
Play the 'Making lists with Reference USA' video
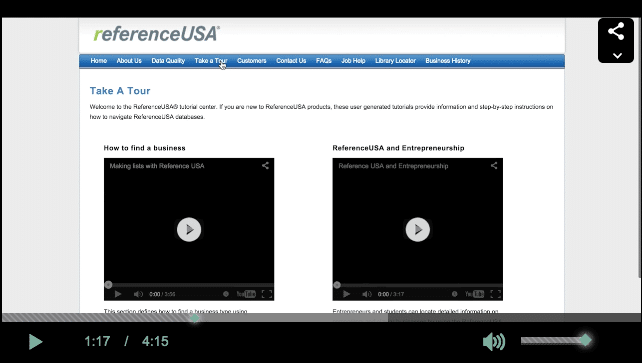coord(189,230)
